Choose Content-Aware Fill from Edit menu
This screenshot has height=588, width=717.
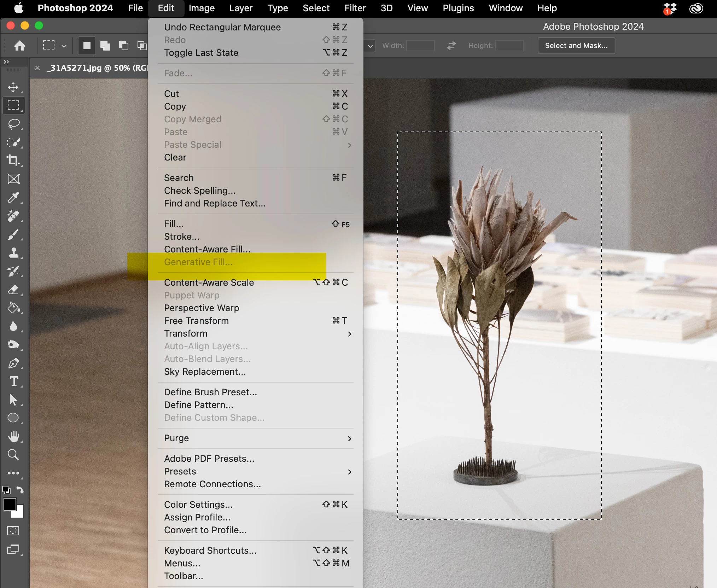click(x=207, y=249)
